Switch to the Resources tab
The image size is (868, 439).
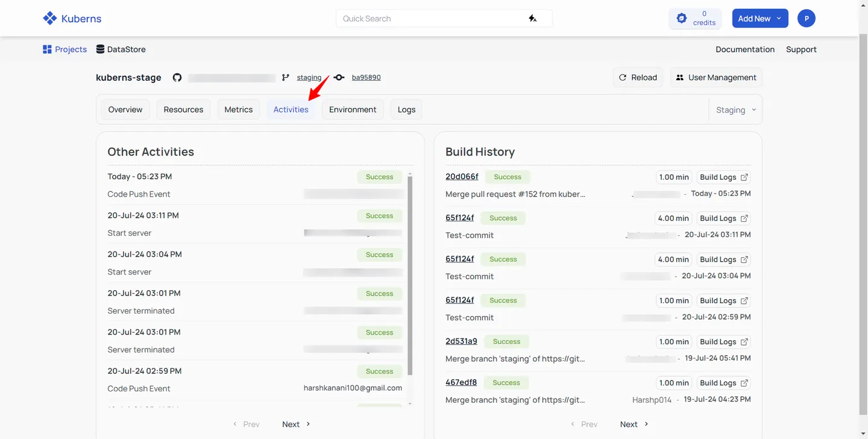click(x=183, y=109)
